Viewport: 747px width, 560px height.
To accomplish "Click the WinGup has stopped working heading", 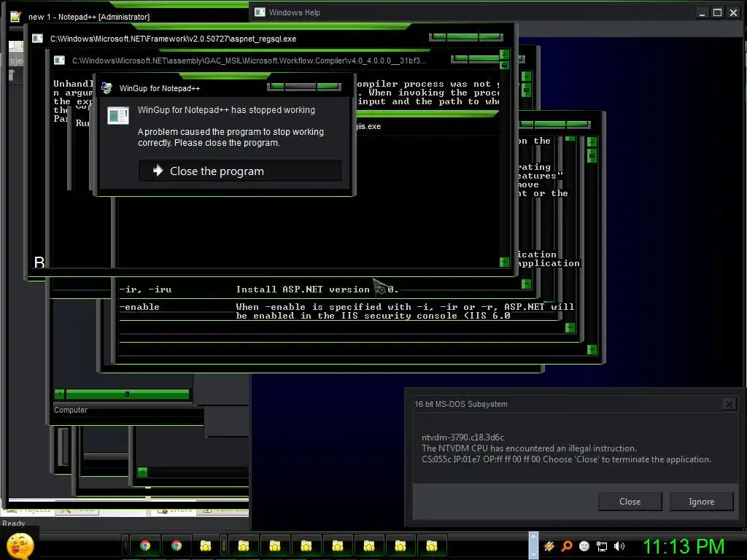I will click(226, 110).
